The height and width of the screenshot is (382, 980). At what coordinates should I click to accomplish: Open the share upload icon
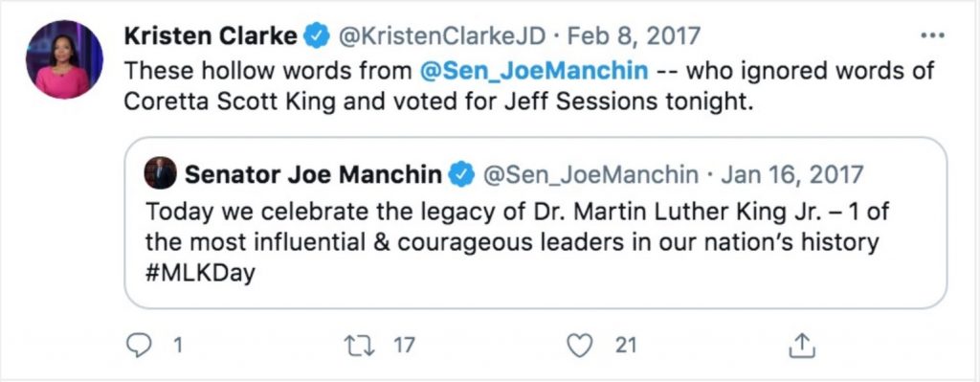[x=801, y=345]
